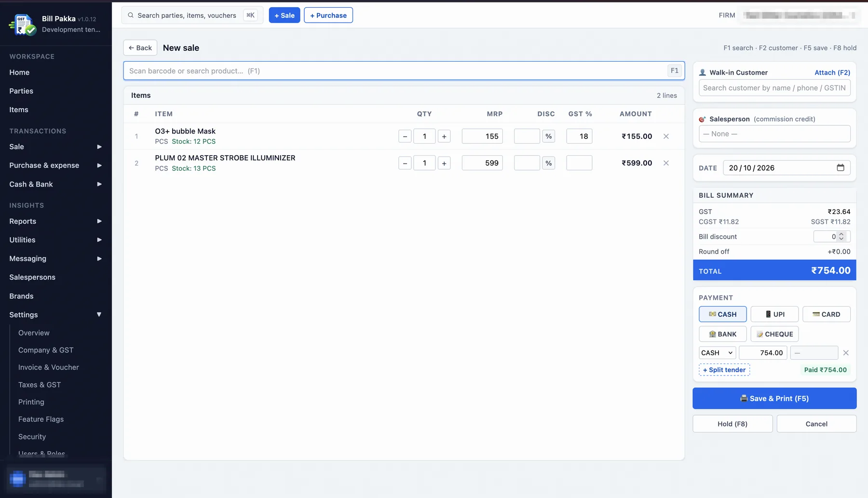Delete the CASH payment tender row

click(846, 353)
